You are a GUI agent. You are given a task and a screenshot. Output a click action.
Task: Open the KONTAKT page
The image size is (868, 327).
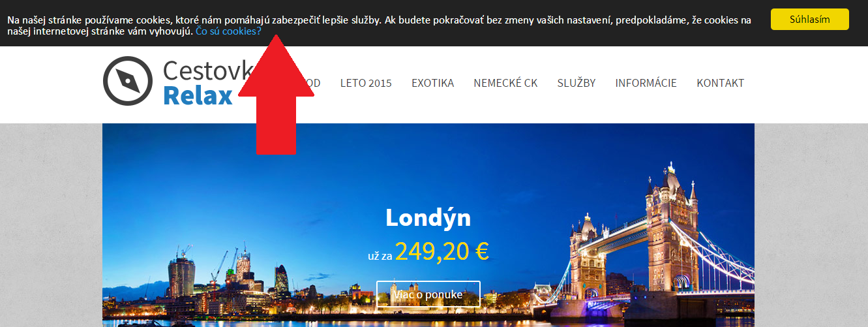720,83
